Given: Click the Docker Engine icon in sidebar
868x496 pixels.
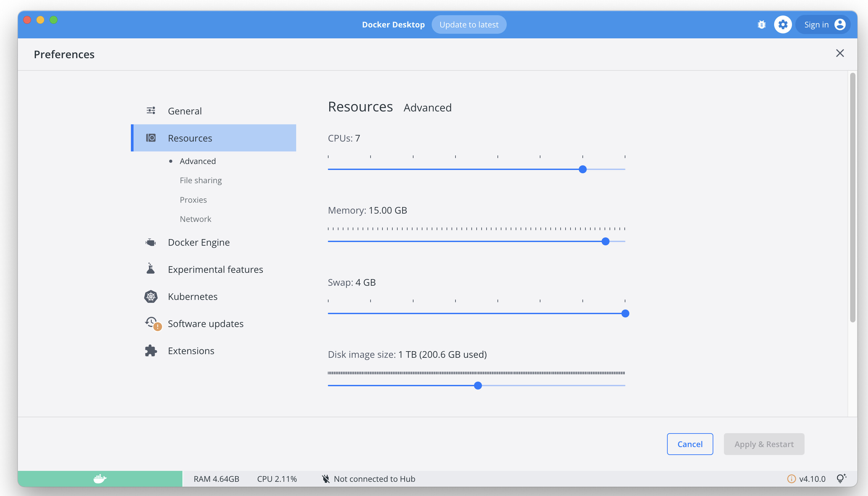Looking at the screenshot, I should (150, 242).
